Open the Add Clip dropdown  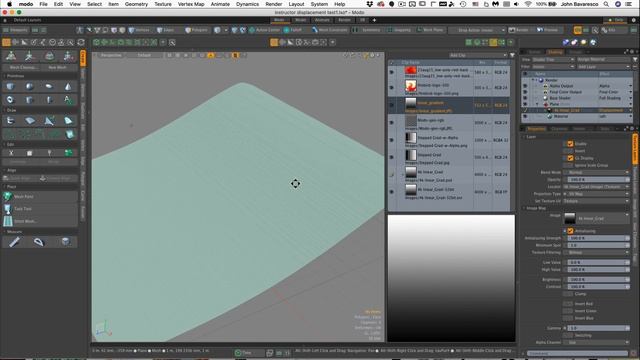point(478,55)
